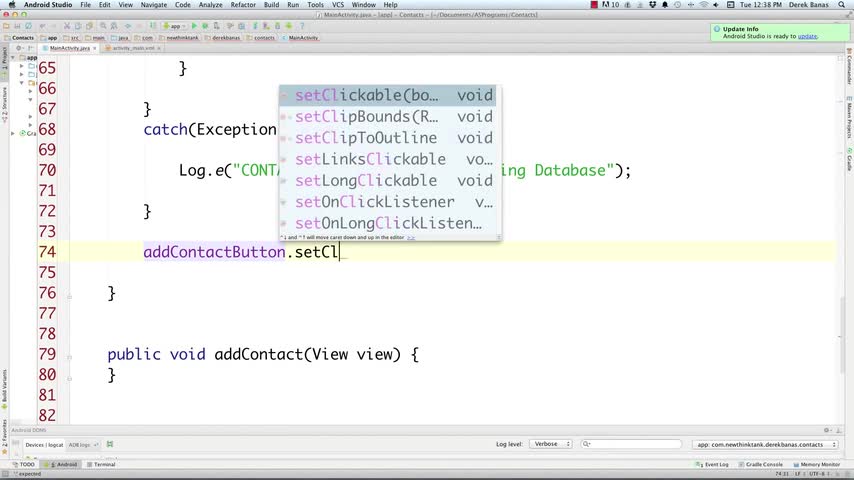Close the MainActivity.java tab
Viewport: 854px width, 480px height.
(95, 48)
